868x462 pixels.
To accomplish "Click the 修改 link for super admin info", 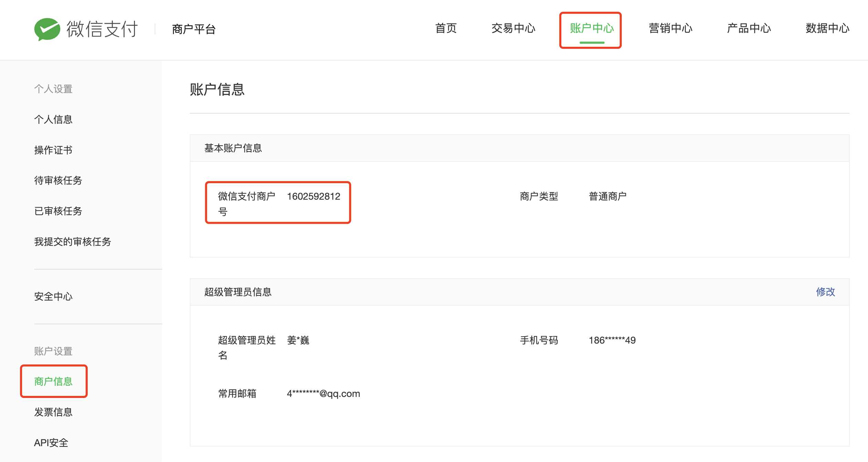I will (825, 292).
